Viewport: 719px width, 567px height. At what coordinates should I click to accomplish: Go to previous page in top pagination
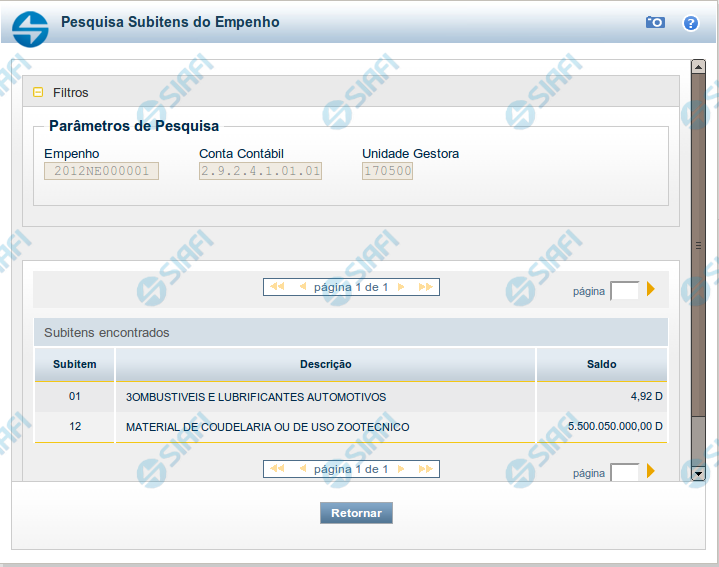302,287
